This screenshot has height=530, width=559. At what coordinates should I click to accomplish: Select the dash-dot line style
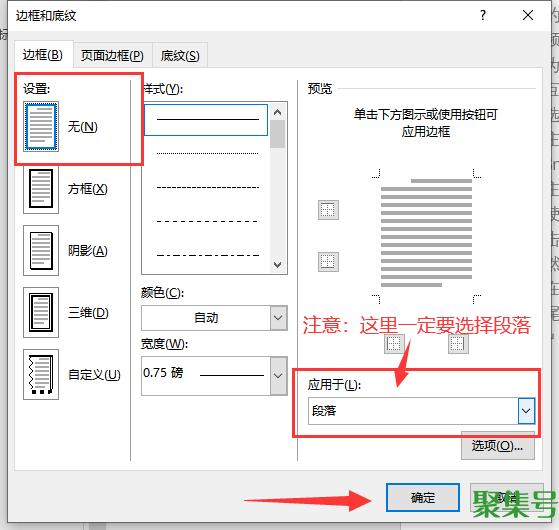pyautogui.click(x=207, y=255)
